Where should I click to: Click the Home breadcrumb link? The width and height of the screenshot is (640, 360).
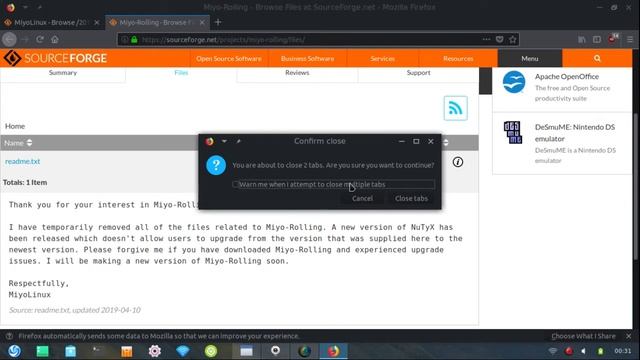coord(15,126)
